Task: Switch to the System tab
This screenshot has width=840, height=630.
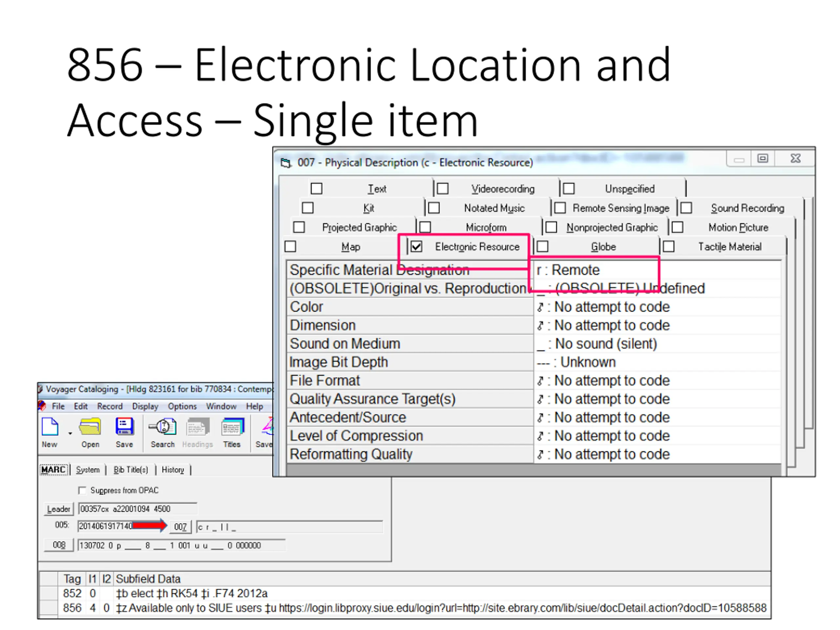Action: tap(88, 470)
